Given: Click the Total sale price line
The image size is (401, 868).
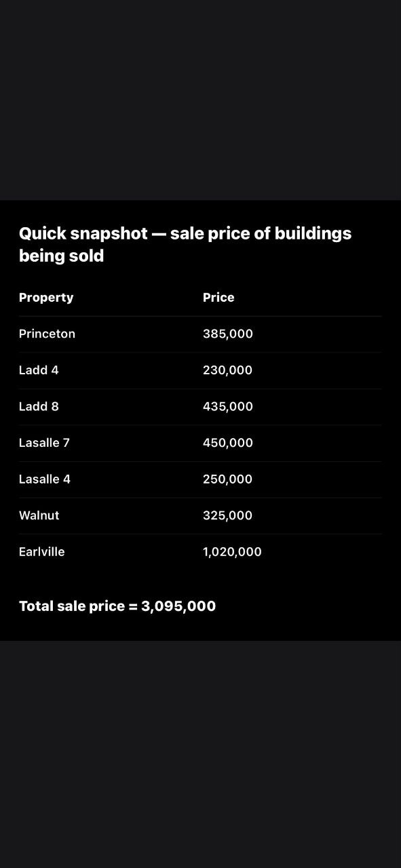Looking at the screenshot, I should 117,606.
